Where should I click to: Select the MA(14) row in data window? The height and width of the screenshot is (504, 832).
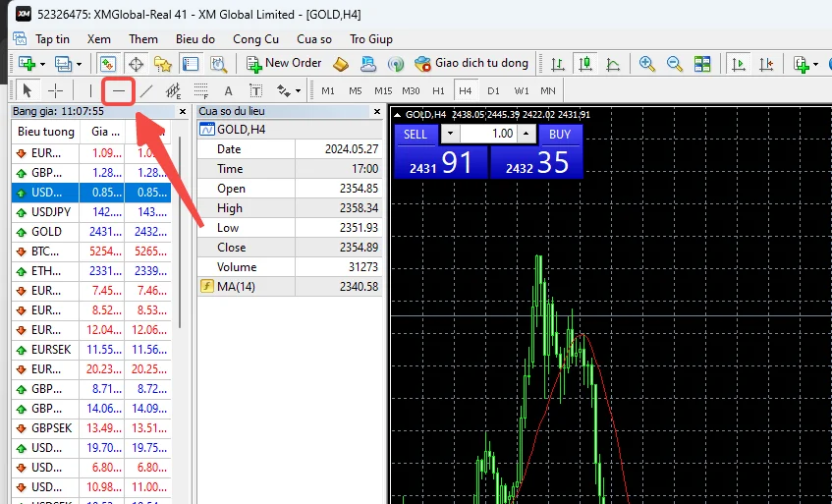click(290, 287)
